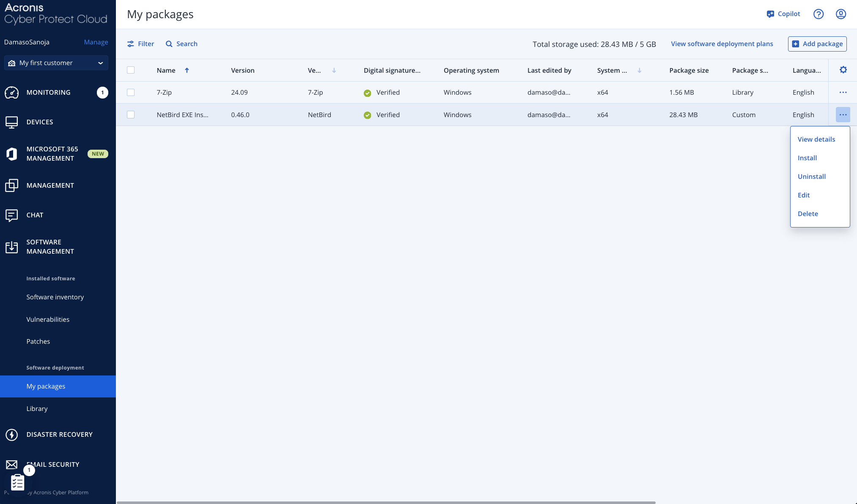857x504 pixels.
Task: Open View software deployment plans
Action: coord(722,44)
